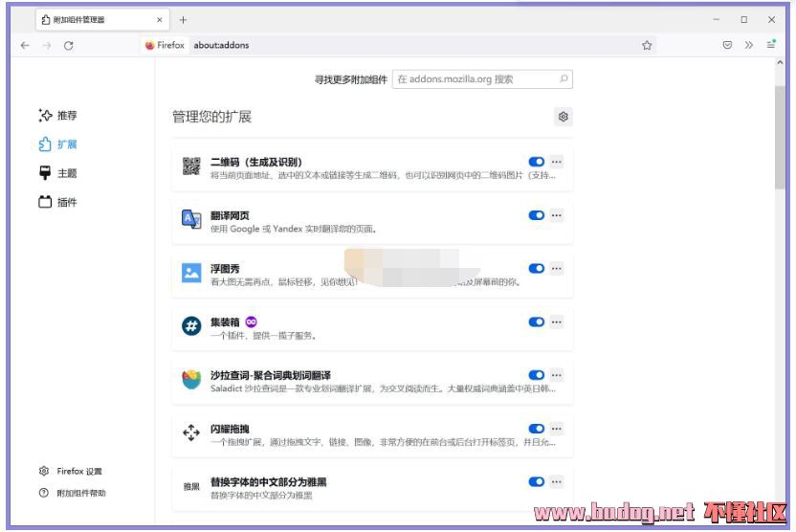The width and height of the screenshot is (796, 532).
Task: Open the 二维码（生成及识别）extension details
Action: pos(372,168)
